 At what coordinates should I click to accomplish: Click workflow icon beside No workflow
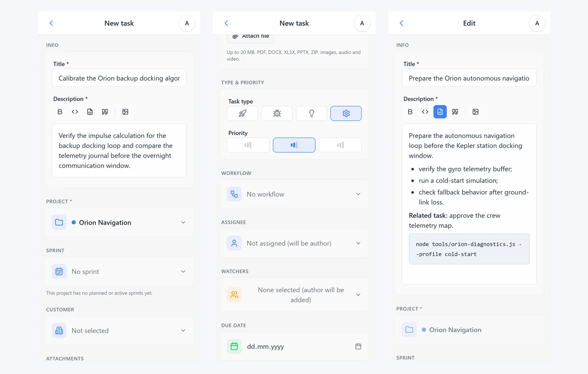pyautogui.click(x=234, y=194)
